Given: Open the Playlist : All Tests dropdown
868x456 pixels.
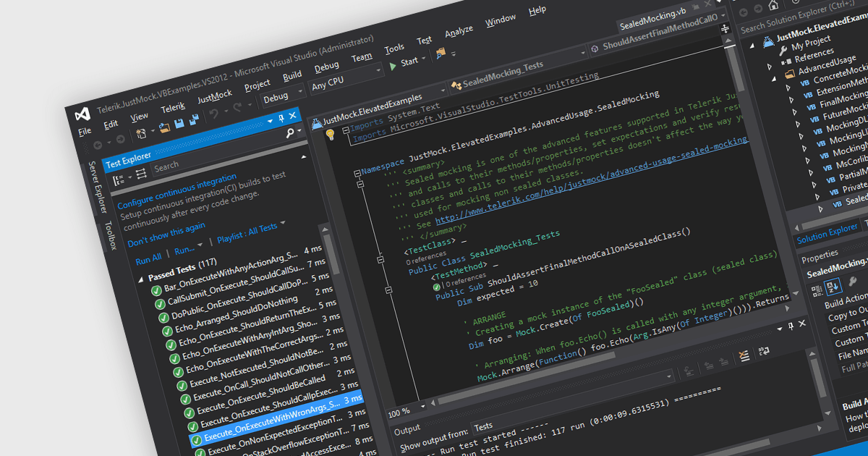Looking at the screenshot, I should click(x=250, y=232).
